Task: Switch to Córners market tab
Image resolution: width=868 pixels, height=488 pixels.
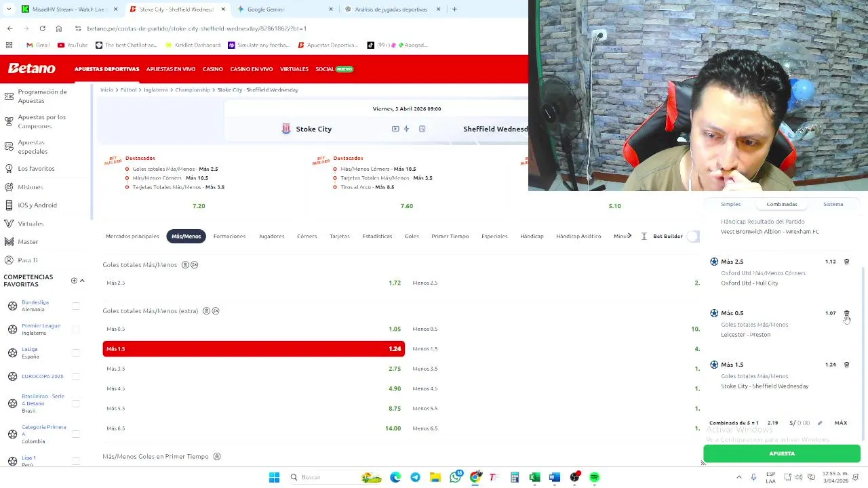Action: [307, 236]
